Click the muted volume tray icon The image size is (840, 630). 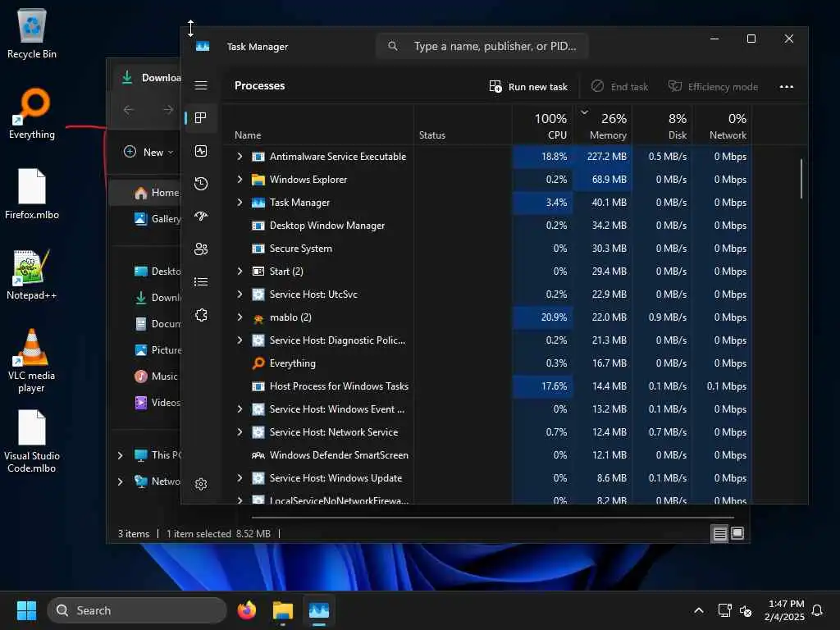click(745, 610)
